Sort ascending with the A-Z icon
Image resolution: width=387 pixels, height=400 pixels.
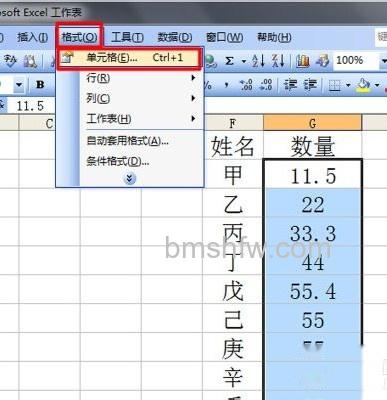[258, 61]
